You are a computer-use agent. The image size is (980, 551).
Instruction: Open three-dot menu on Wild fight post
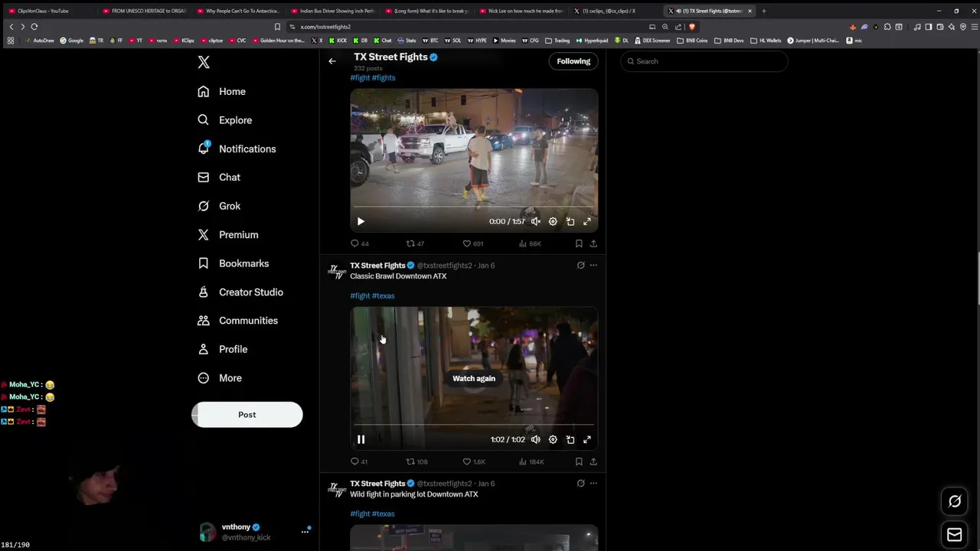[x=593, y=484]
